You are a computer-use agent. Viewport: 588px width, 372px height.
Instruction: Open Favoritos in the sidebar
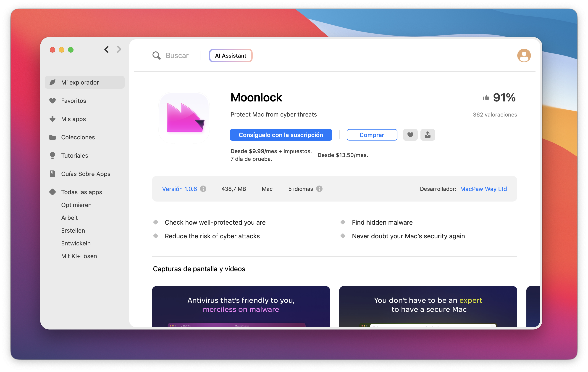click(85, 101)
